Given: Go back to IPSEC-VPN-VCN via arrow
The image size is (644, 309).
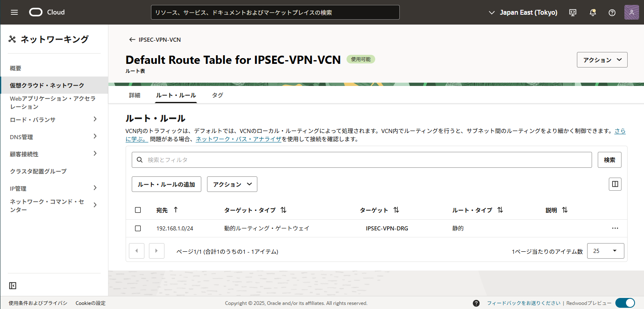Looking at the screenshot, I should 132,40.
